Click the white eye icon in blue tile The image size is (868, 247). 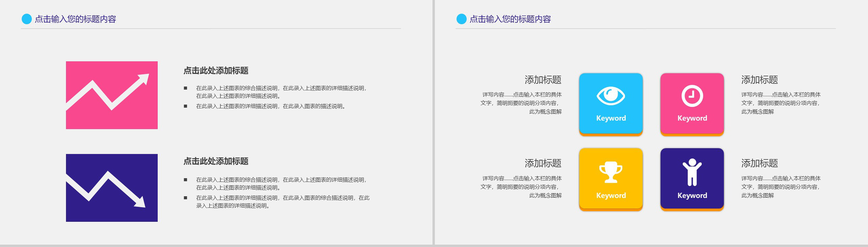pos(611,95)
